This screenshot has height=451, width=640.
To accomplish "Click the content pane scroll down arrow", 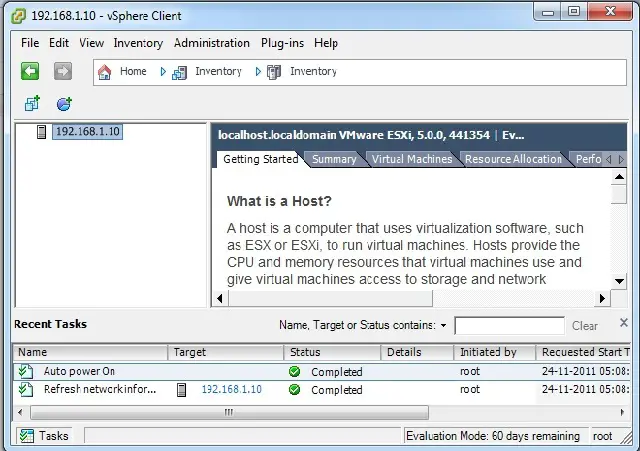I will click(619, 281).
